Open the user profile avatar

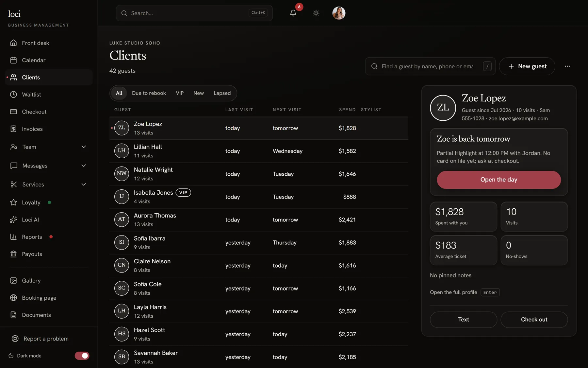[x=339, y=13]
